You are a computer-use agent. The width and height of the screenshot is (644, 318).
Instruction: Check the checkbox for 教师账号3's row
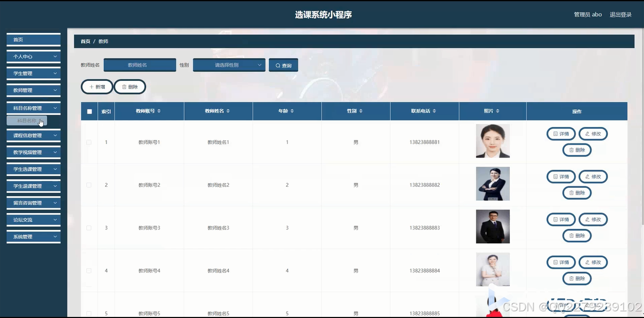88,227
